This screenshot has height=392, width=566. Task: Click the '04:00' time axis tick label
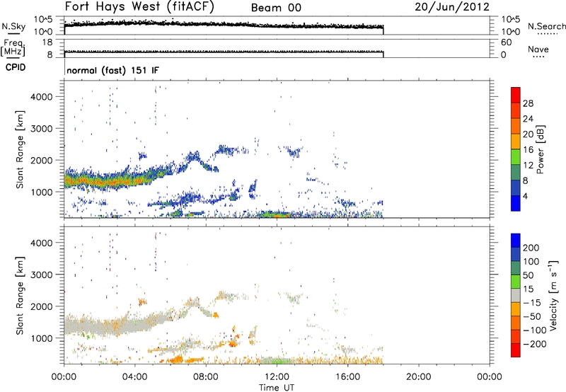pos(135,377)
